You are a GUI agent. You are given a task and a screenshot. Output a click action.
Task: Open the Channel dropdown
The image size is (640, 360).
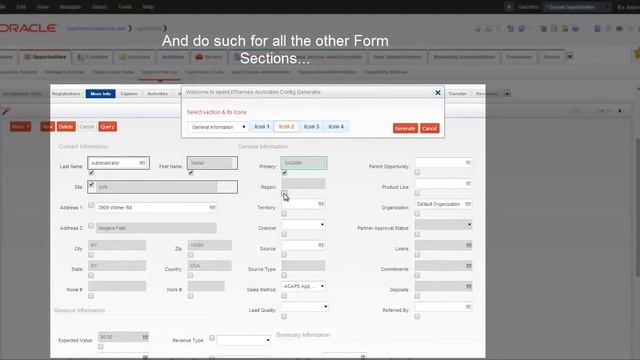click(x=303, y=224)
